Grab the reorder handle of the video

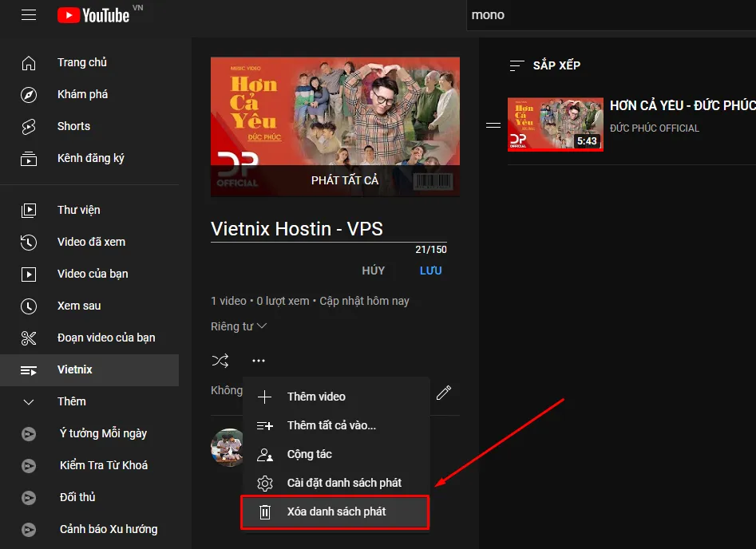[x=493, y=125]
